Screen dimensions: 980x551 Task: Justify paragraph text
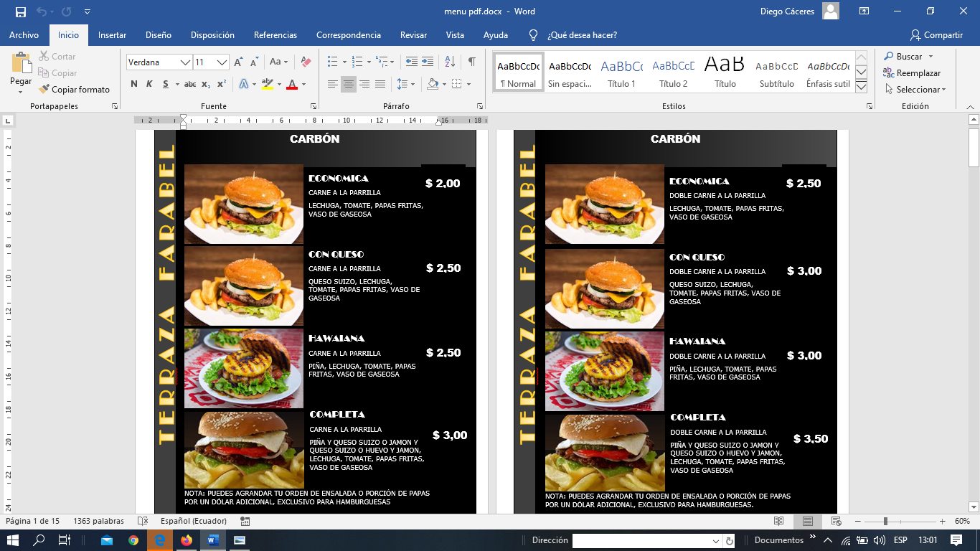[380, 84]
